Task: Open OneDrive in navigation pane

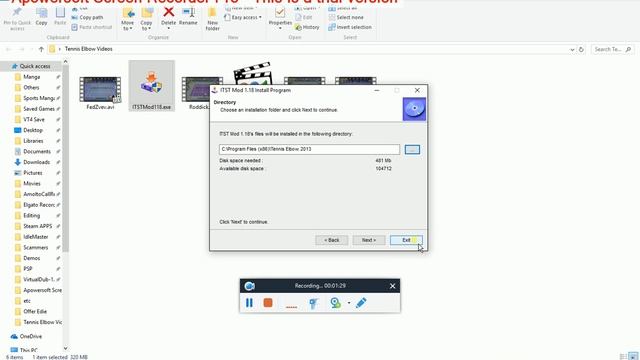Action: coord(31,337)
